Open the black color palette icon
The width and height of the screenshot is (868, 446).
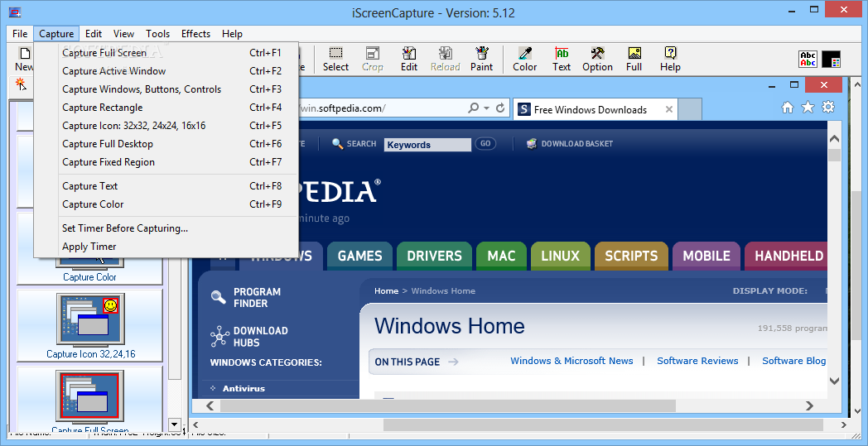(x=832, y=60)
